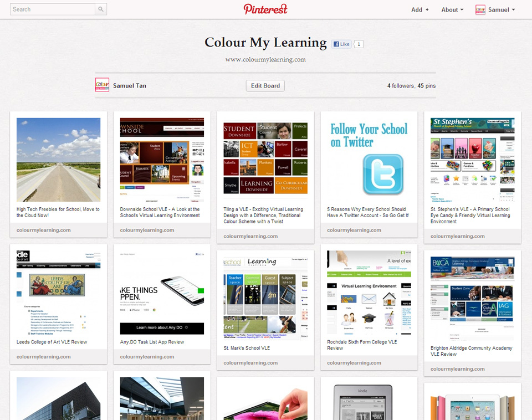Open the Samuel account dropdown
Screen dimensions: 532x420
502,10
